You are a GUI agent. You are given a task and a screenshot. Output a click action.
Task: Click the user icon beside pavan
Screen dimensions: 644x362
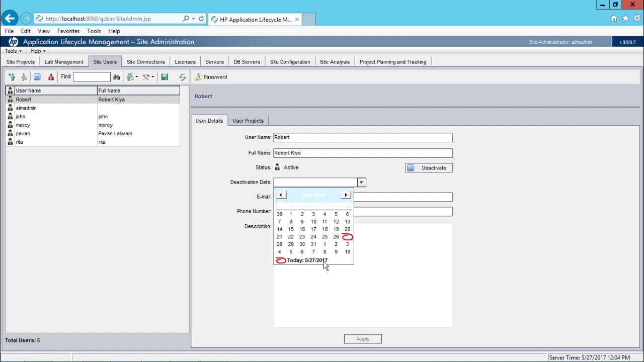10,134
